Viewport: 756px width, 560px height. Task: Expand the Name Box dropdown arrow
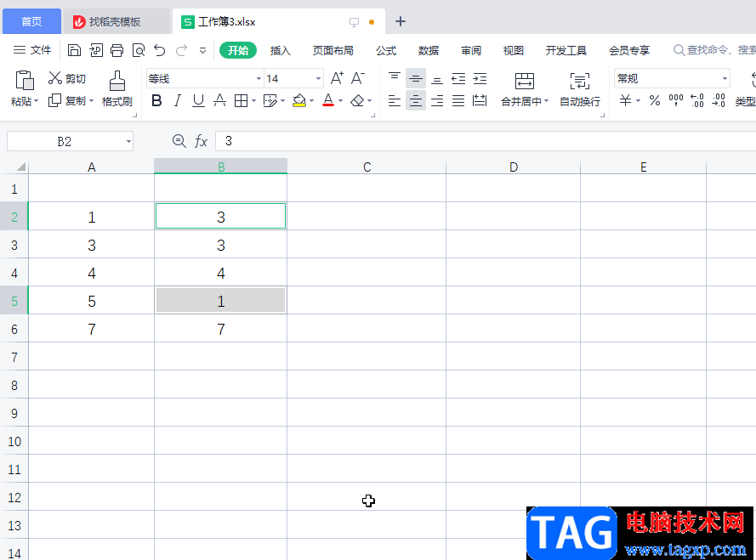[128, 141]
